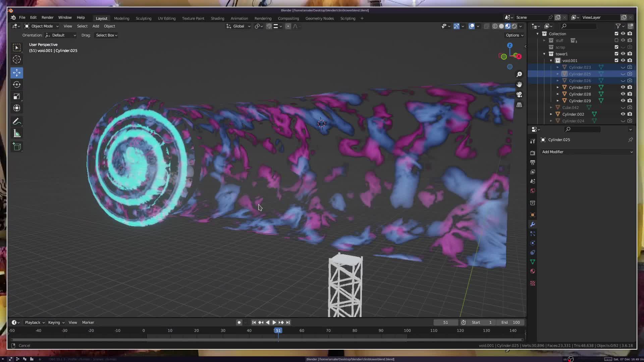Choose the Add Cube tool
The image size is (644, 362).
(x=17, y=147)
